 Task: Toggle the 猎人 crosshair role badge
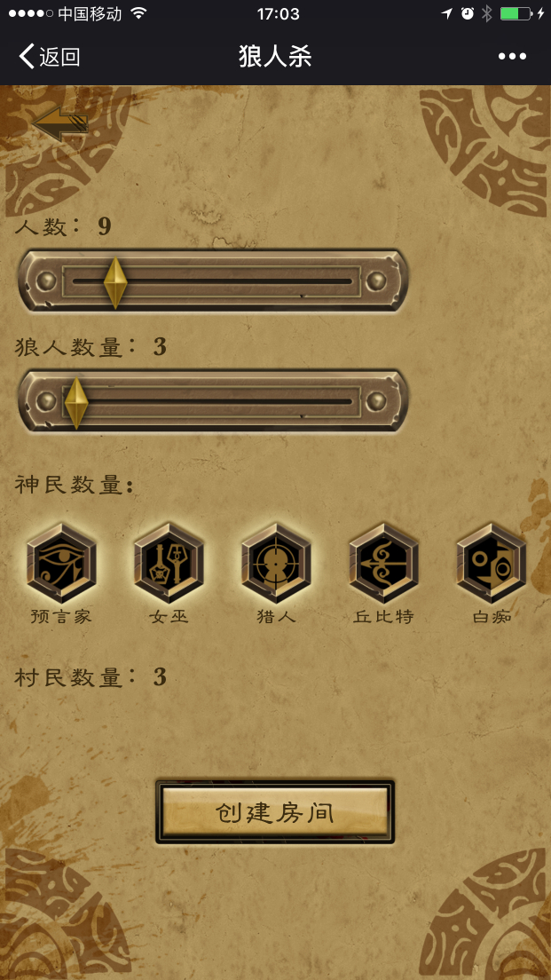click(x=276, y=563)
